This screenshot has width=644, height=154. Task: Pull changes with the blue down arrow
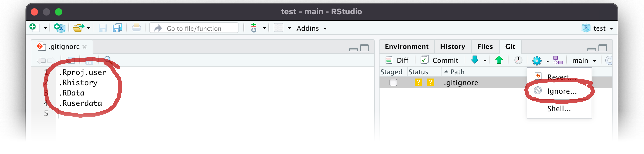tap(474, 60)
